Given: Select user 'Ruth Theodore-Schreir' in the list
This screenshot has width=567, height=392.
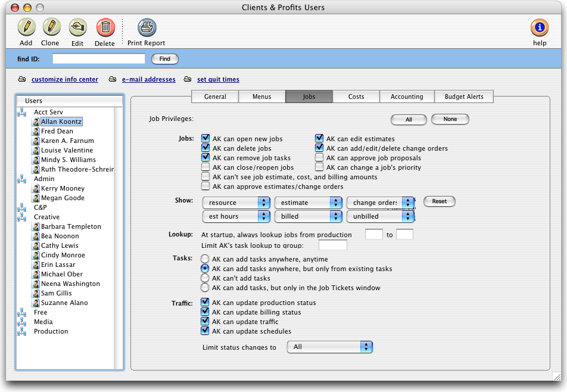Looking at the screenshot, I should (77, 169).
